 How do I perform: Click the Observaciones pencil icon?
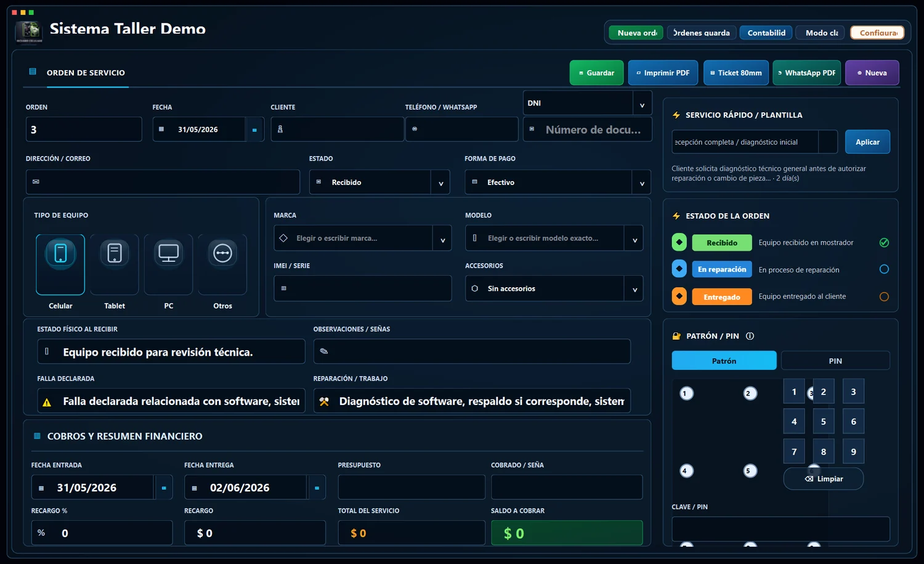[x=323, y=351]
